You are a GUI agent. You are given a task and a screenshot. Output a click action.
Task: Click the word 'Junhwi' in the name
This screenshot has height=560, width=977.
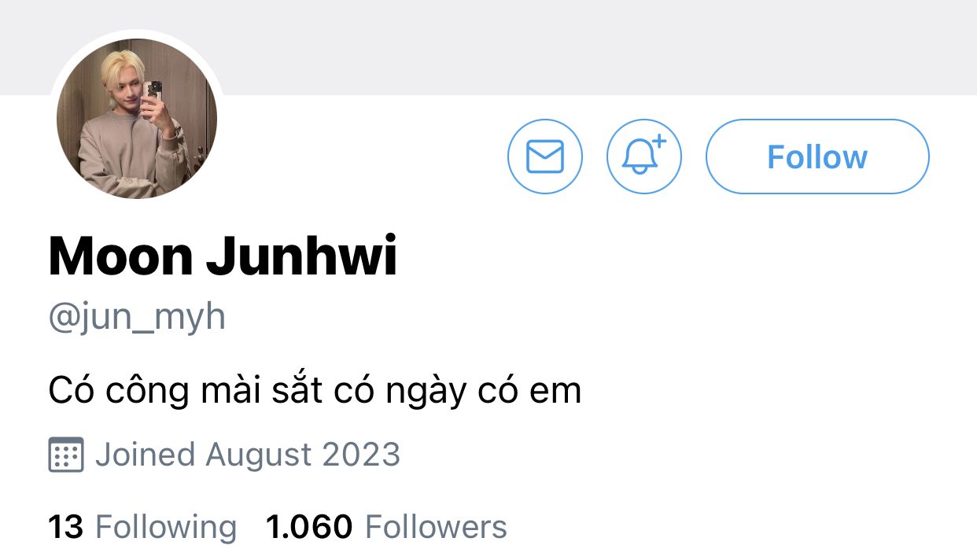point(302,256)
